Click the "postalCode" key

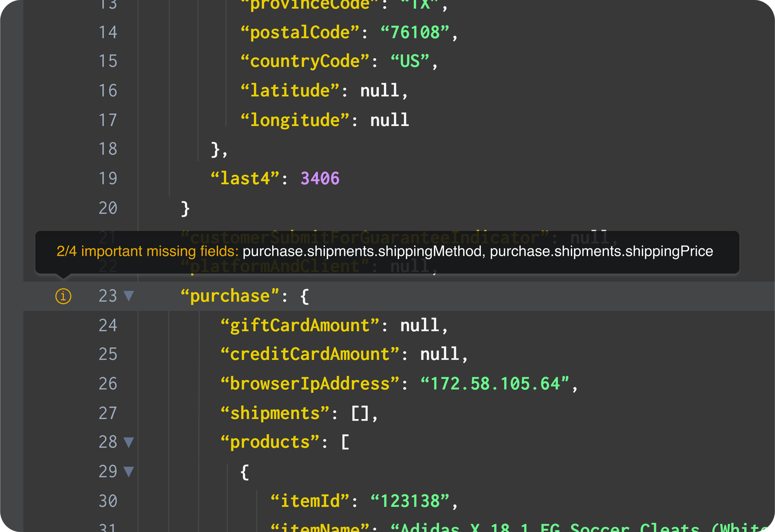[x=299, y=32]
